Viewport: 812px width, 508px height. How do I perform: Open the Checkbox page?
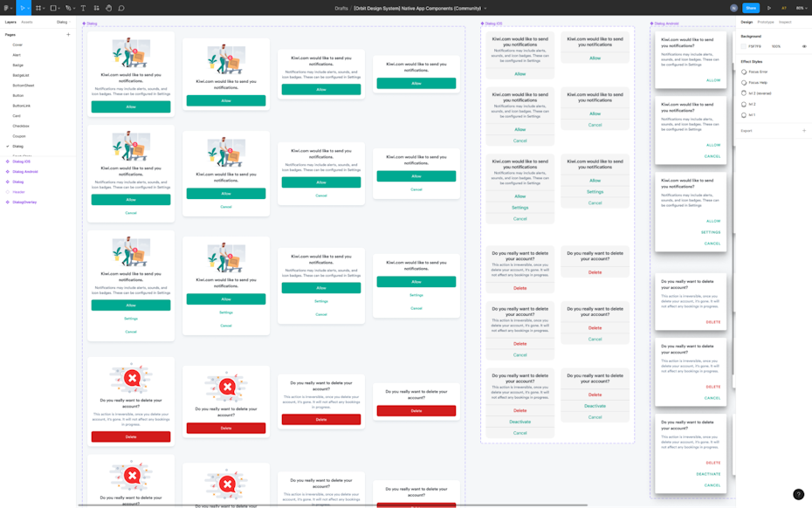click(21, 126)
